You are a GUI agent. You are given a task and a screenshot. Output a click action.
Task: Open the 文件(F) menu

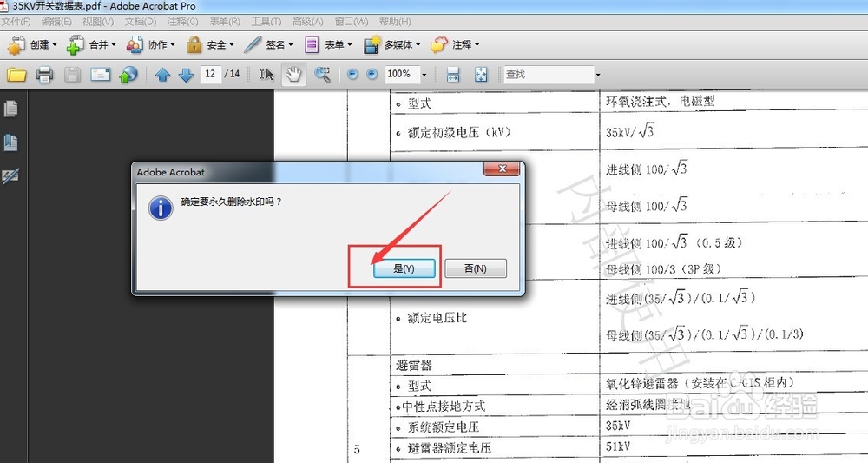16,22
